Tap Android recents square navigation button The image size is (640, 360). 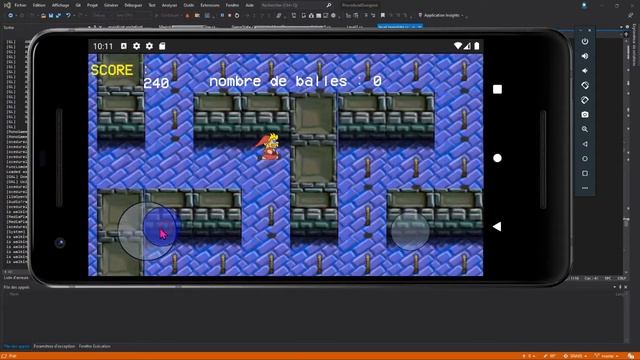(x=497, y=89)
